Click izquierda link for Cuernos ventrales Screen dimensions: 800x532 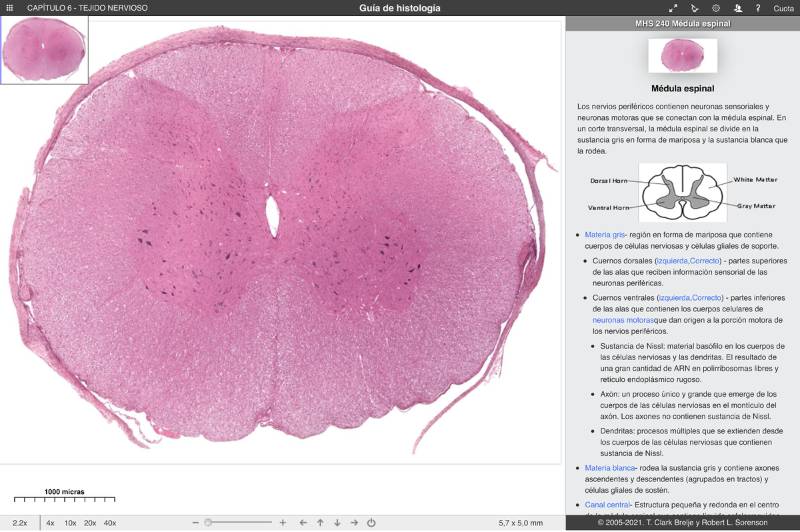coord(675,297)
